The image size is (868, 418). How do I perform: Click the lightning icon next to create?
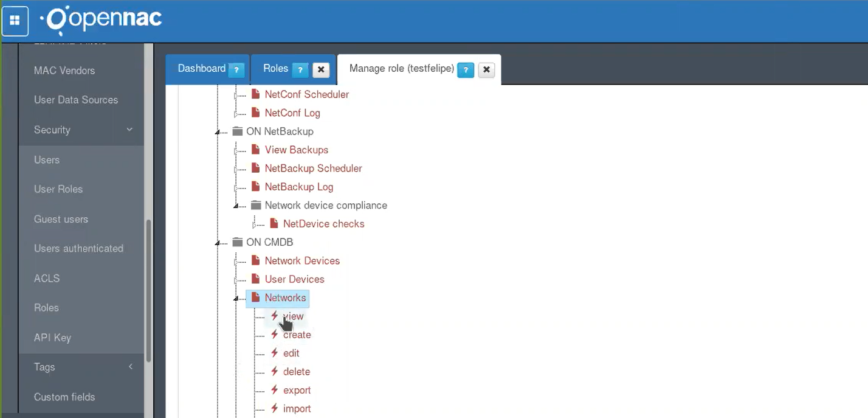[x=275, y=335]
